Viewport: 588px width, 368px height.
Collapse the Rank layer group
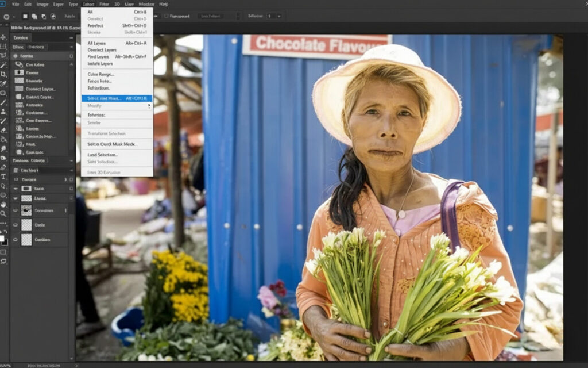coord(16,189)
